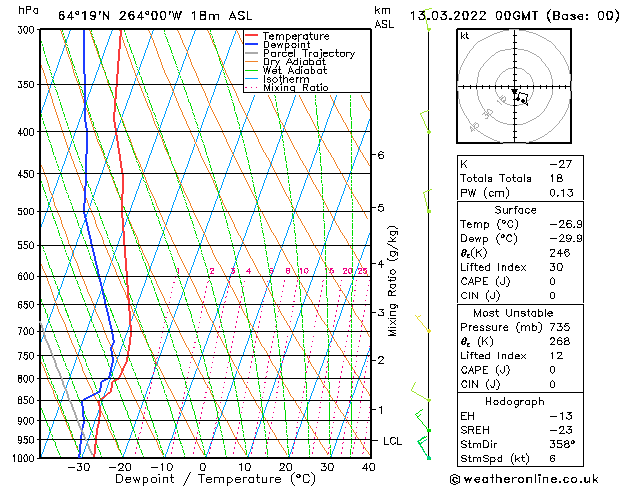This screenshot has width=629, height=486.
Task: Click the '500' hPa pressure label
Action: 26,211
